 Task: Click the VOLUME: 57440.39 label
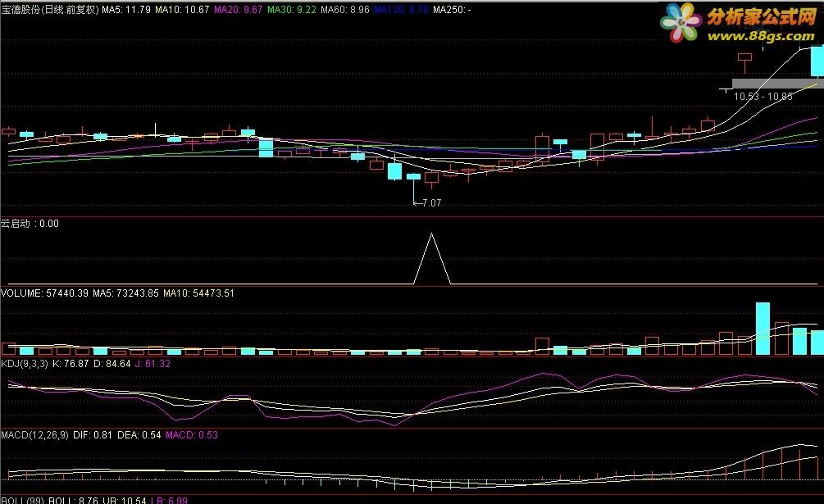(x=44, y=293)
